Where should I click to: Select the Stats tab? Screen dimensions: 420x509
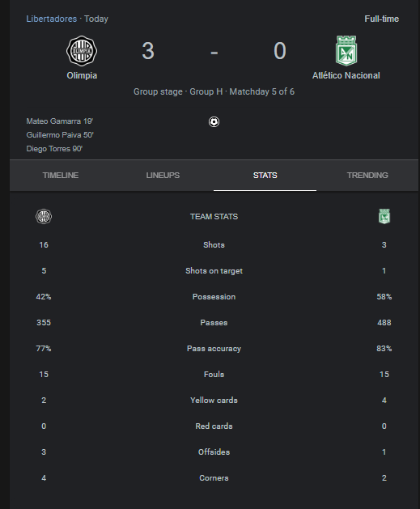tap(265, 176)
